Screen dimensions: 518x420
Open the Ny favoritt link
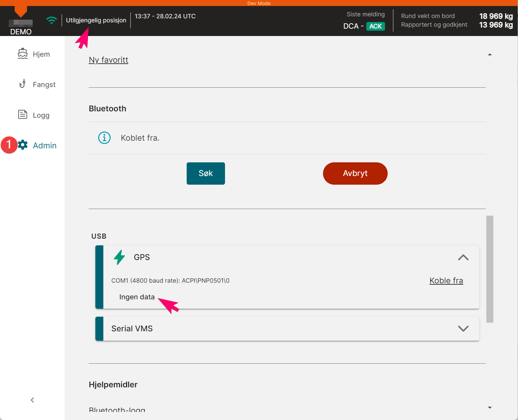click(x=108, y=60)
